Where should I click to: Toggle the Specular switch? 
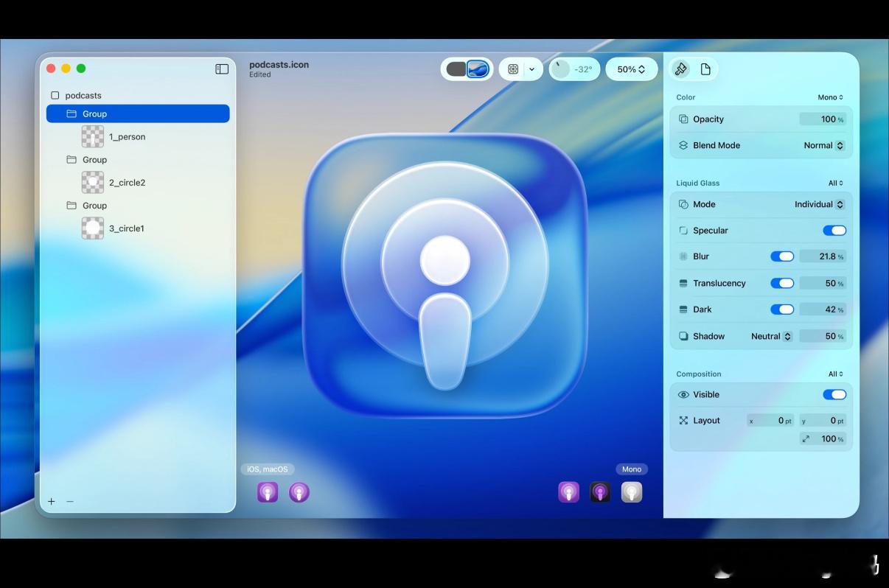tap(834, 231)
